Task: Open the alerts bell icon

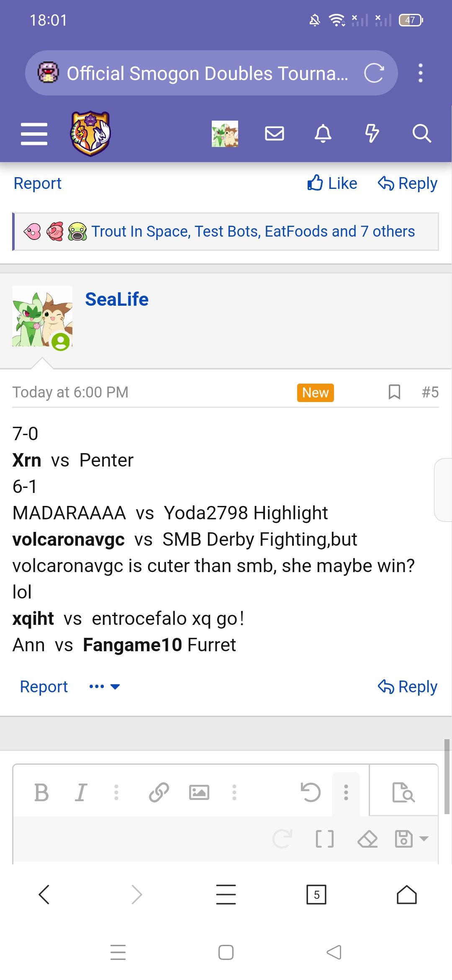Action: (323, 134)
